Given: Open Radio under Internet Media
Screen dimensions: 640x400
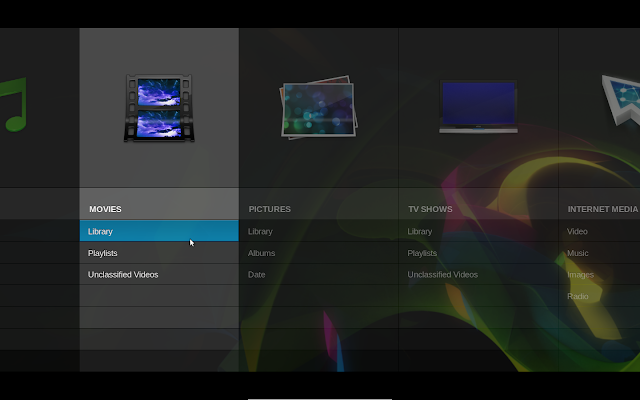Looking at the screenshot, I should (599, 296).
